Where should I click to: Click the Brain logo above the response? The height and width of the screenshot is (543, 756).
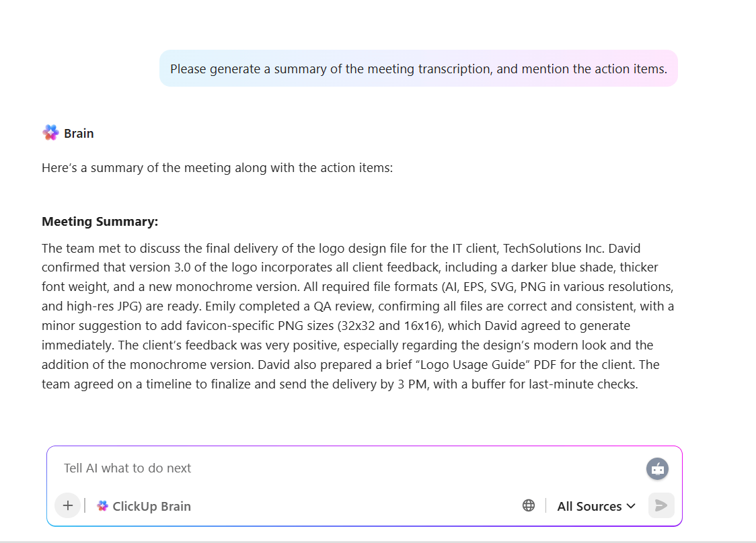50,133
